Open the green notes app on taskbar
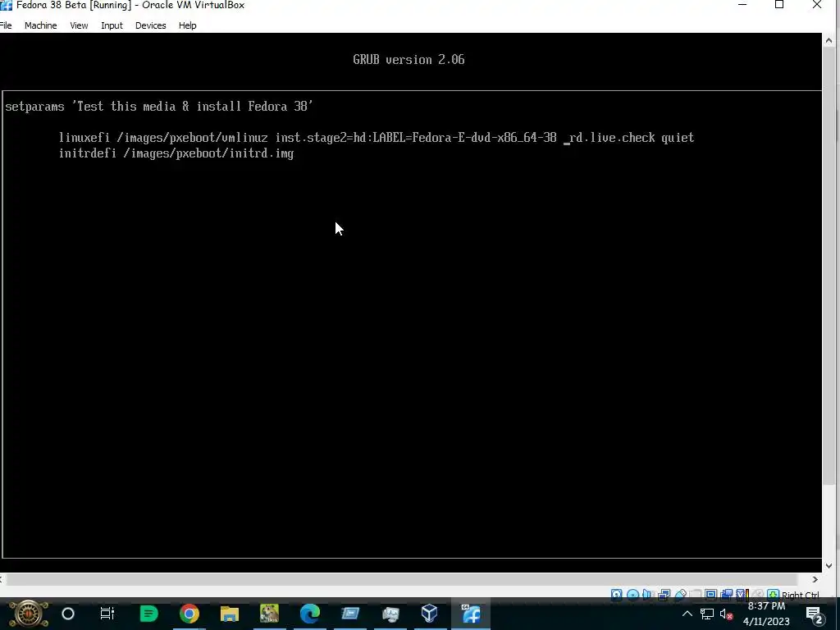The image size is (840, 630). coord(148,614)
